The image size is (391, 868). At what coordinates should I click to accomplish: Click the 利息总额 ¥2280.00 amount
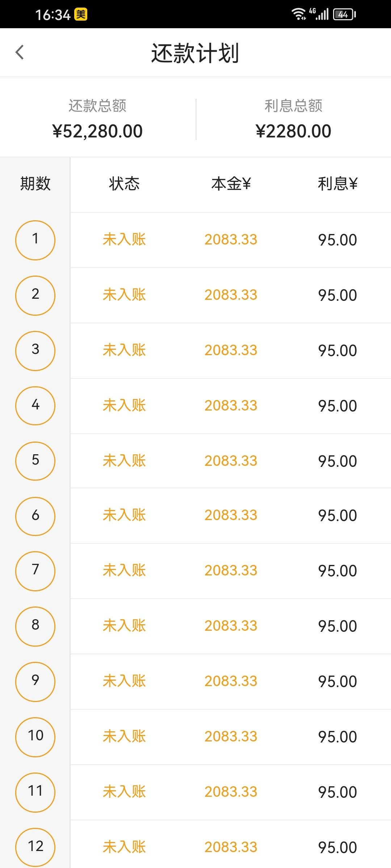(293, 131)
